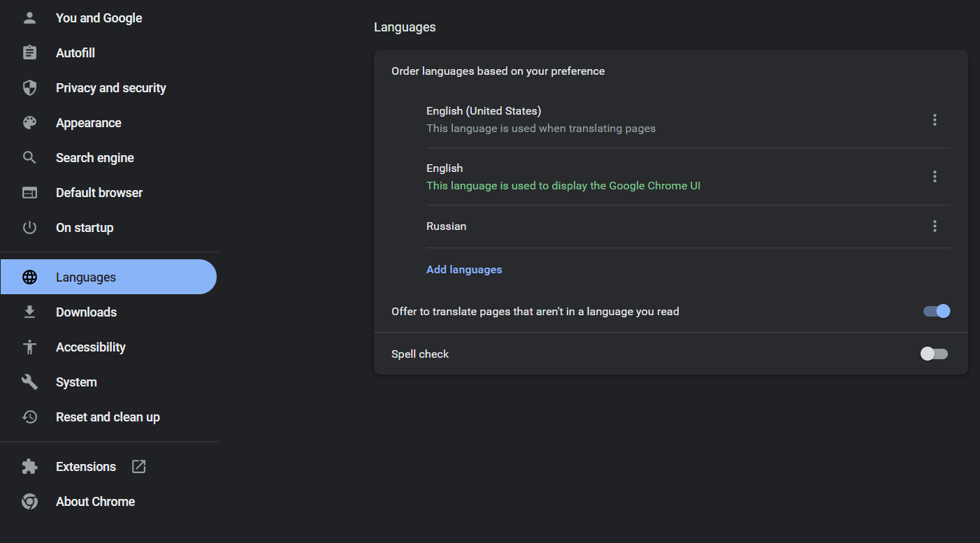
Task: Click the System wrench icon
Action: click(29, 382)
